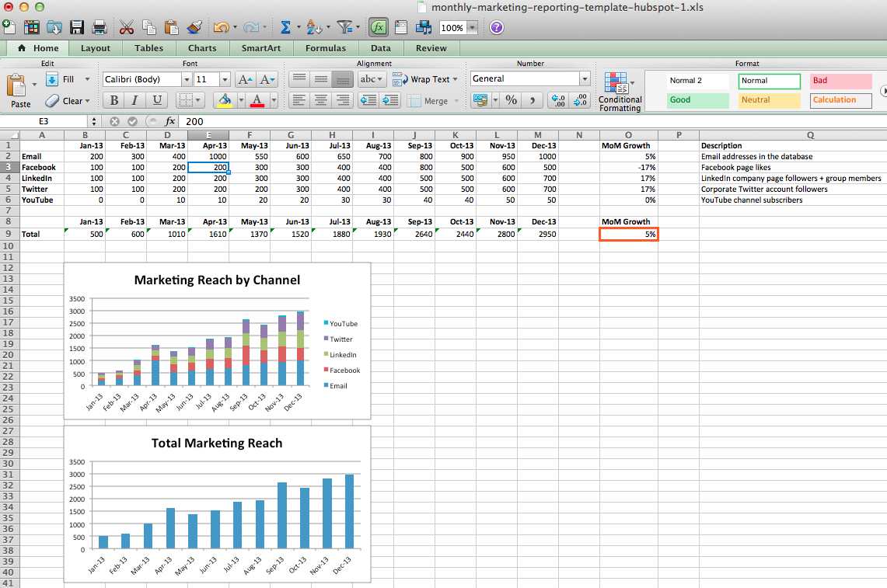Click the Cut scissors icon
Image resolution: width=887 pixels, height=588 pixels.
click(127, 28)
